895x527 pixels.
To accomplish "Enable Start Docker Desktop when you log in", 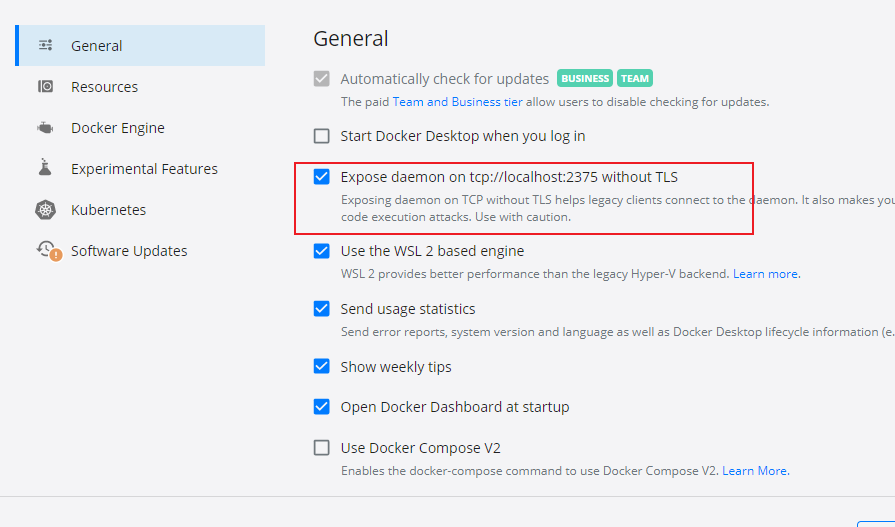I will pos(322,136).
